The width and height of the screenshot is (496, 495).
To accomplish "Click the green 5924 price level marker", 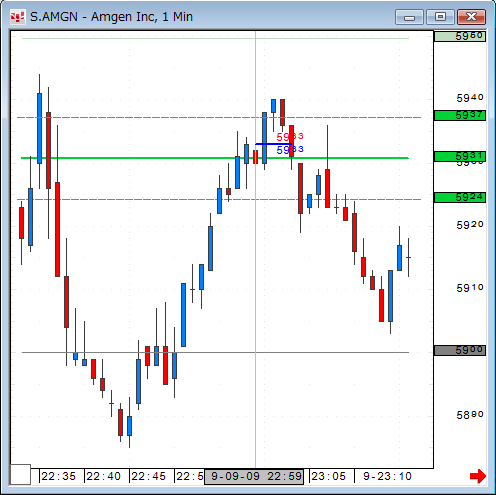I will [460, 197].
